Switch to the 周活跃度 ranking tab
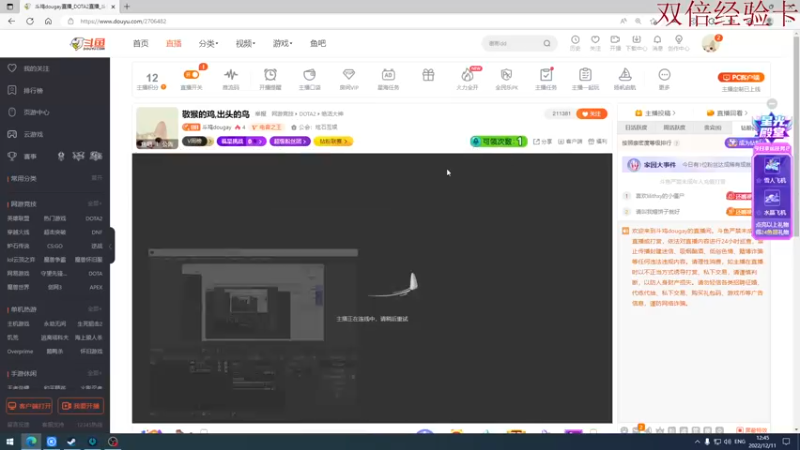The height and width of the screenshot is (450, 800). (674, 128)
